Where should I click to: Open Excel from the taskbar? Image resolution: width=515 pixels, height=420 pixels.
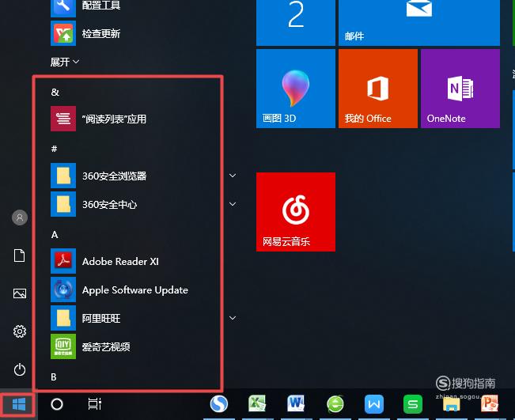pos(257,403)
